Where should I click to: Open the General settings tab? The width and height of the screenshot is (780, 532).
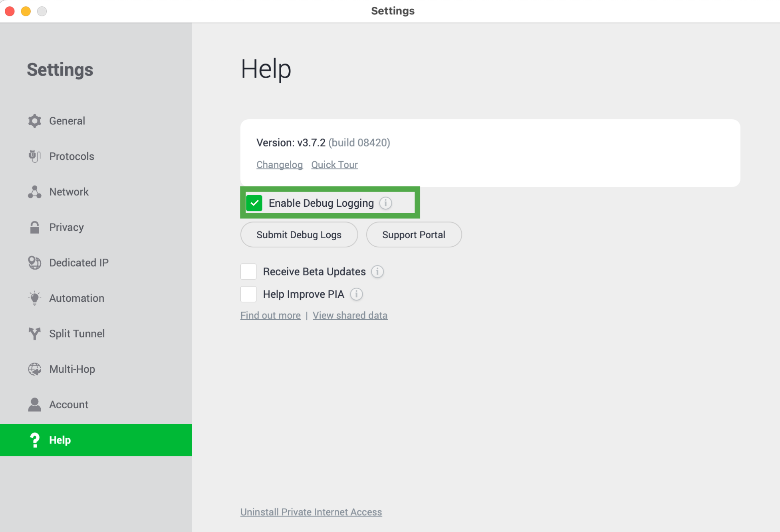(x=96, y=121)
